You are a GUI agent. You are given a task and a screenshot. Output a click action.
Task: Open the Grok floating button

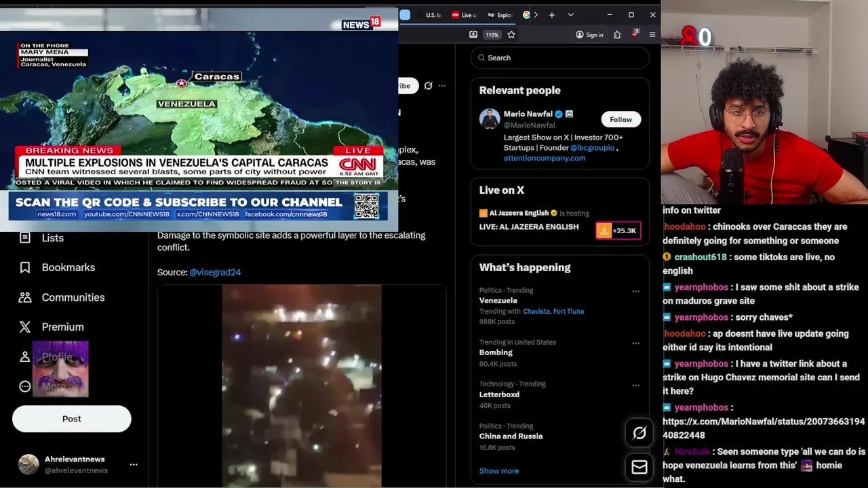(639, 433)
